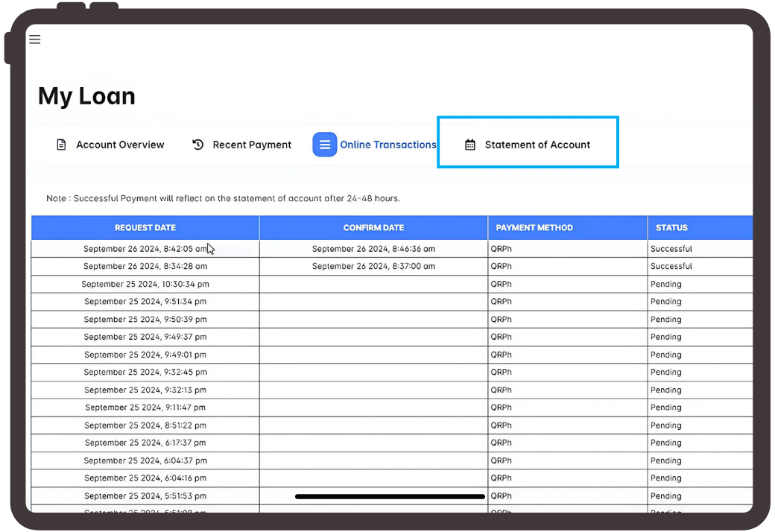This screenshot has width=775, height=532.
Task: Open the hamburger menu icon
Action: [35, 39]
